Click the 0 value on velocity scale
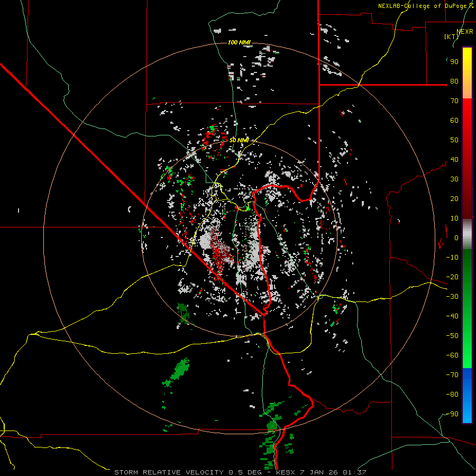The height and width of the screenshot is (476, 476). click(456, 238)
